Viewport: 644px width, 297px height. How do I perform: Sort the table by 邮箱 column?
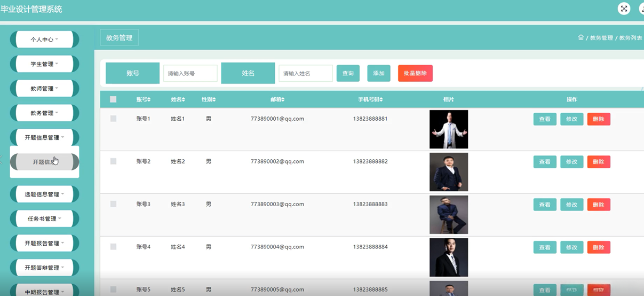(x=277, y=99)
